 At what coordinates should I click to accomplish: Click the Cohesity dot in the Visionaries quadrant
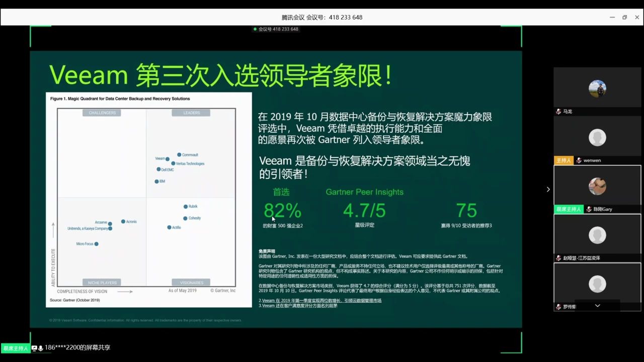pos(186,218)
